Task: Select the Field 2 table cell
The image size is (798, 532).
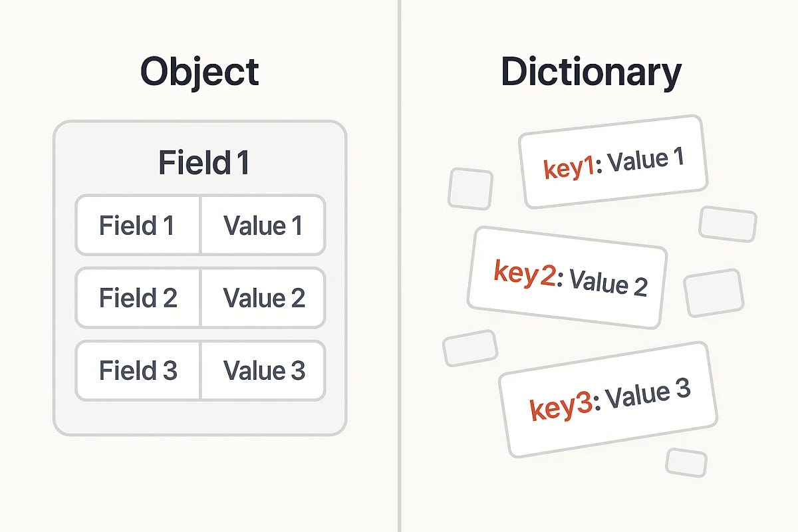Action: [138, 298]
